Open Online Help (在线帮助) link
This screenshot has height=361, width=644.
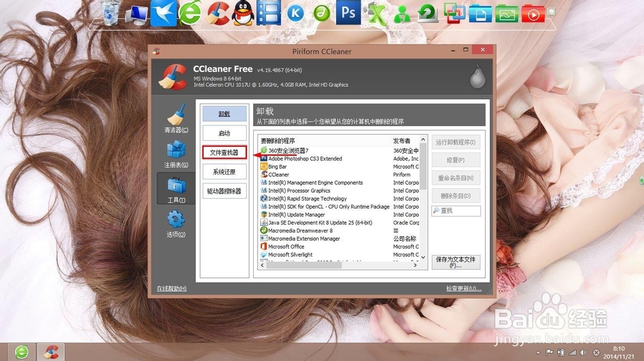(171, 288)
